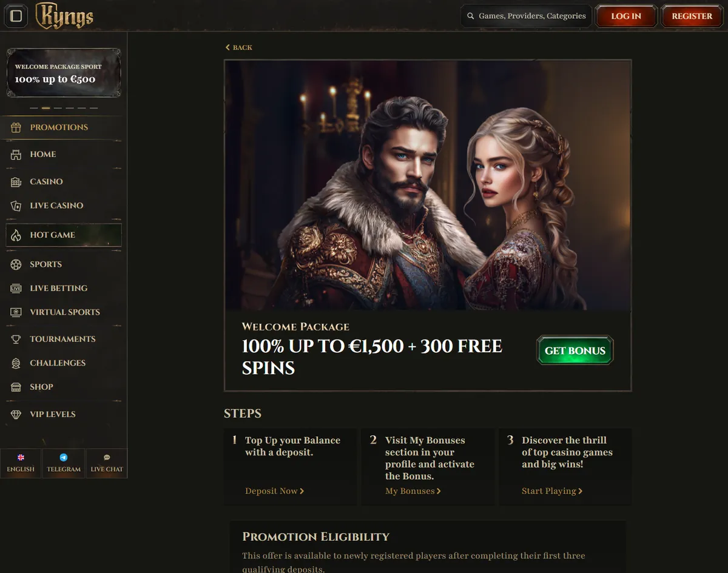Screen dimensions: 728x573
Task: Click the Sports ball icon
Action: 16,264
